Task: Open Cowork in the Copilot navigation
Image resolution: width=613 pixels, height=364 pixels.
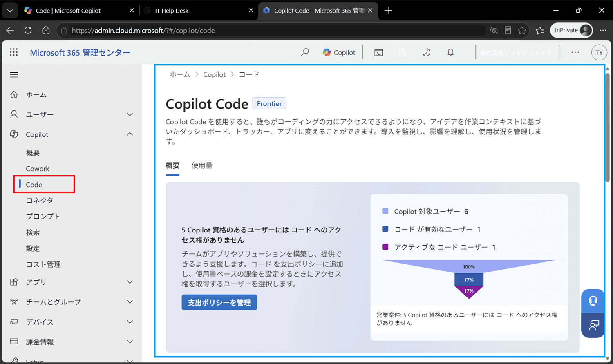Action: (x=38, y=169)
